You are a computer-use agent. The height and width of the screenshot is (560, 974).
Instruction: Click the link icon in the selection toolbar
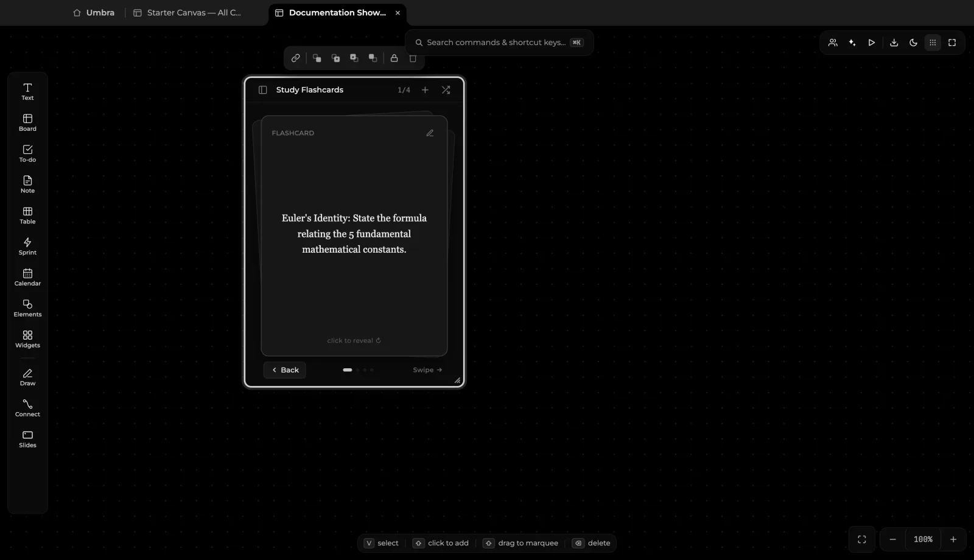tap(295, 58)
